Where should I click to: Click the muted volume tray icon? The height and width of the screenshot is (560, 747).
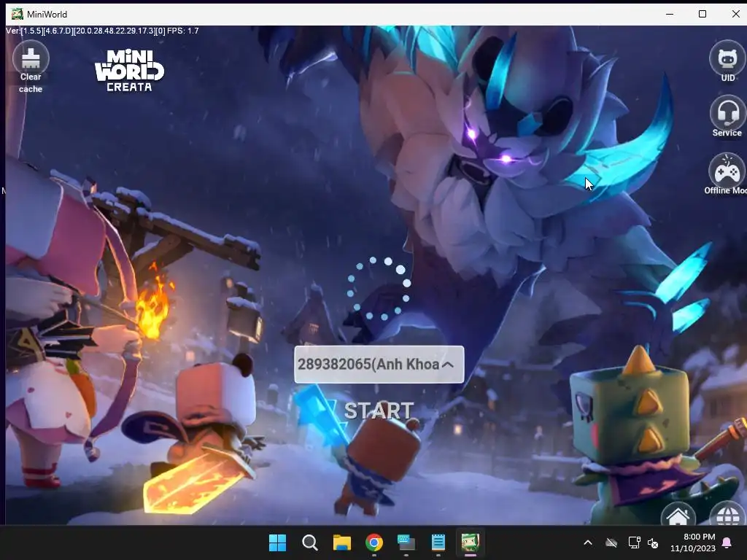653,542
